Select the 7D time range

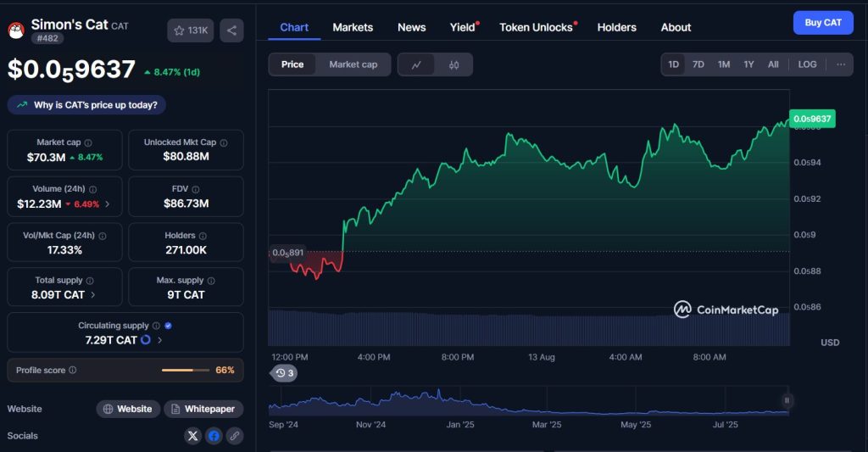pyautogui.click(x=698, y=64)
